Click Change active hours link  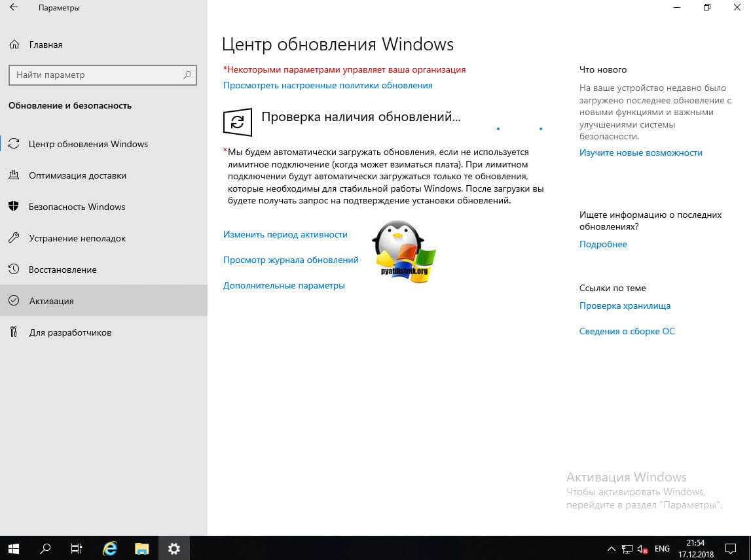285,234
